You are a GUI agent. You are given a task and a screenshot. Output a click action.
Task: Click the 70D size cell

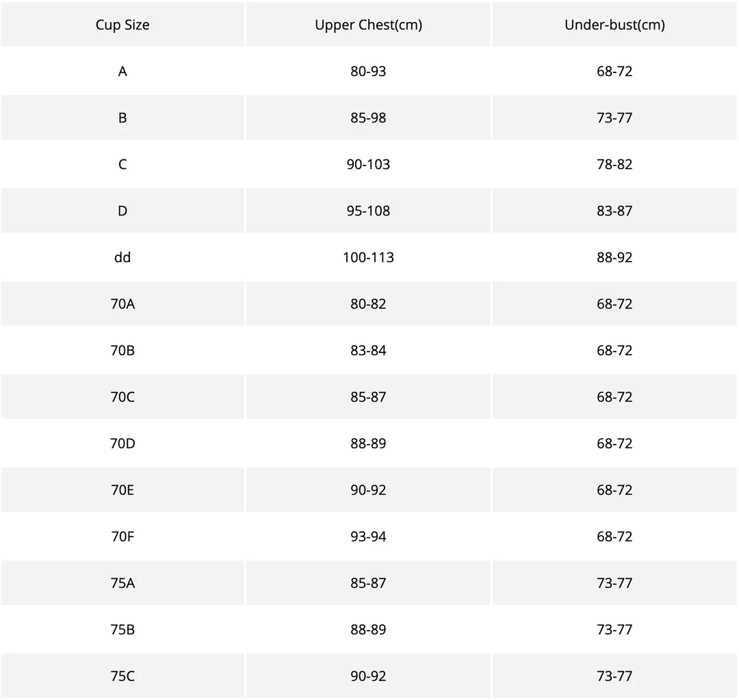pyautogui.click(x=122, y=443)
